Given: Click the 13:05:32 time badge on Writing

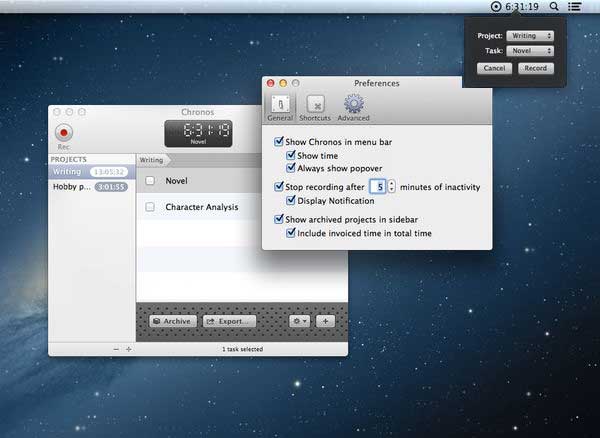Looking at the screenshot, I should click(109, 172).
